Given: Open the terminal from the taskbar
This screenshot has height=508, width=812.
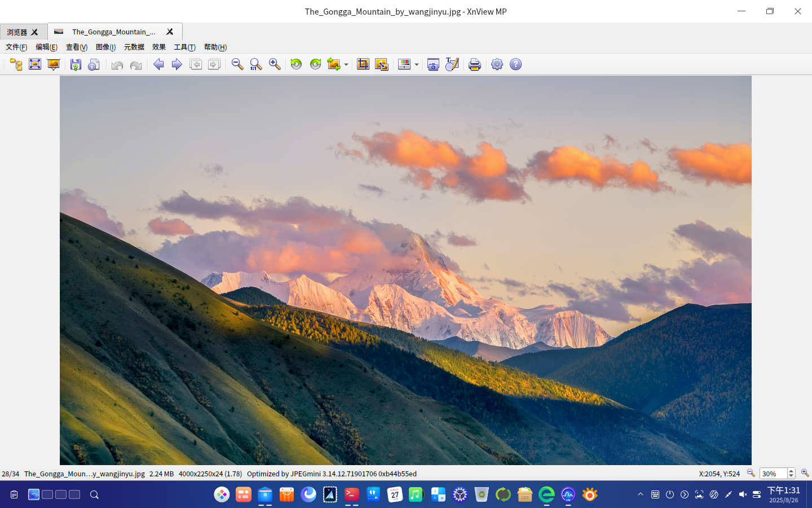Looking at the screenshot, I should (351, 494).
